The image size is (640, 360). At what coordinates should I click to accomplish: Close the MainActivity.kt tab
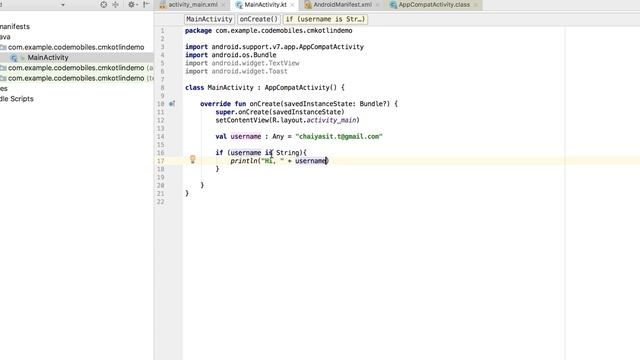[292, 5]
